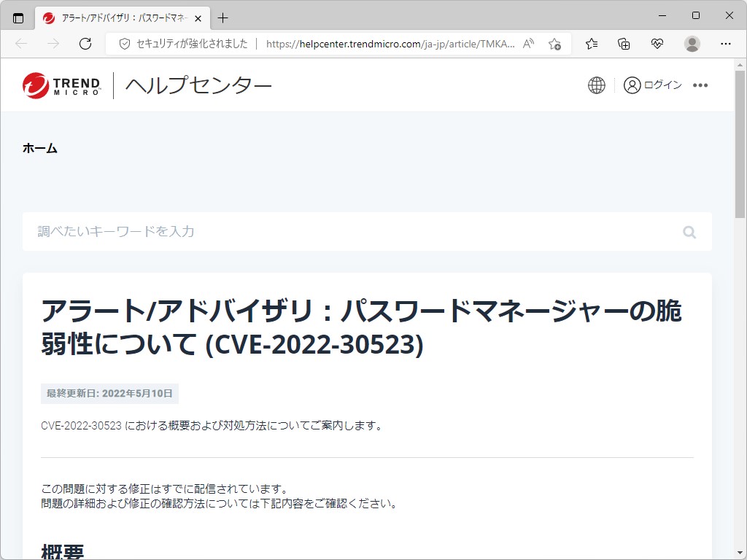
Task: Click inside the keyword search input field
Action: click(292, 232)
